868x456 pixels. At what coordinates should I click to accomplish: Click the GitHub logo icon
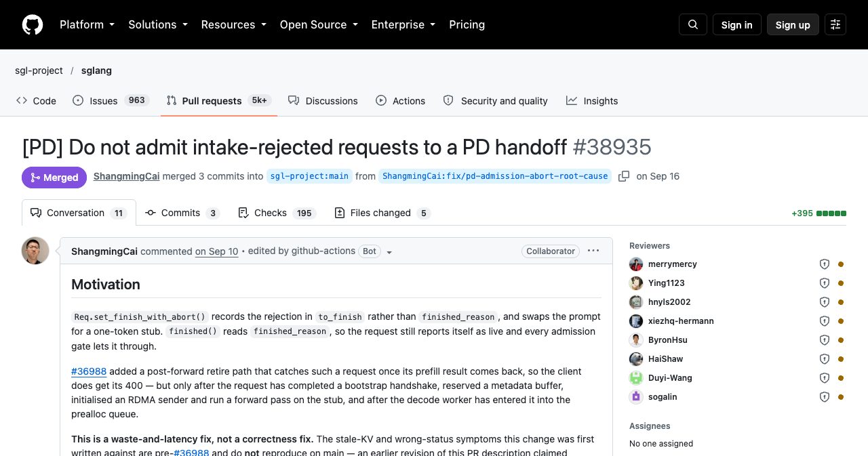tap(33, 24)
